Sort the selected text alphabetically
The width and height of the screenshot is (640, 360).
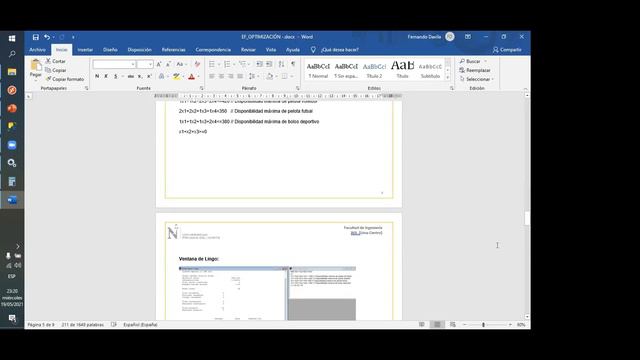point(281,64)
